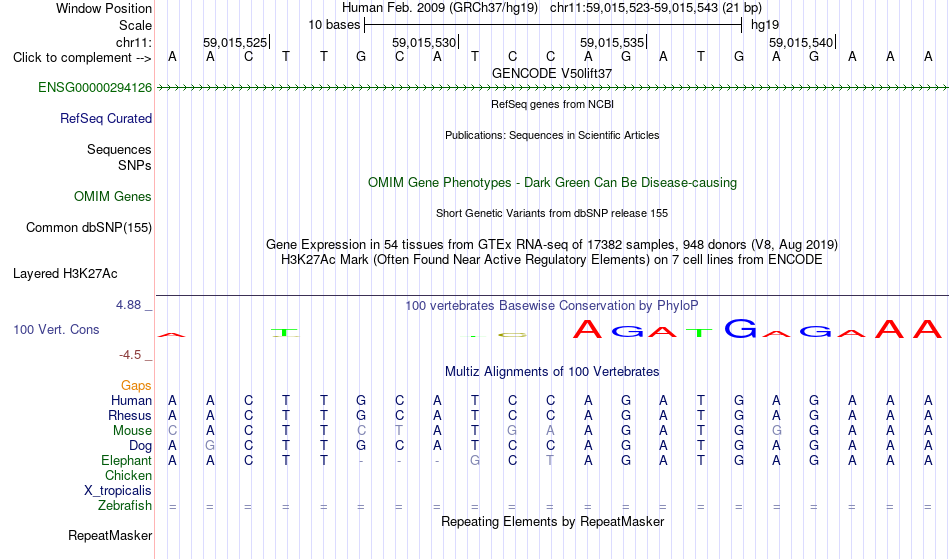The width and height of the screenshot is (950, 559).
Task: Click 'Publications: Sequences in Scientific Articles' title
Action: point(552,135)
